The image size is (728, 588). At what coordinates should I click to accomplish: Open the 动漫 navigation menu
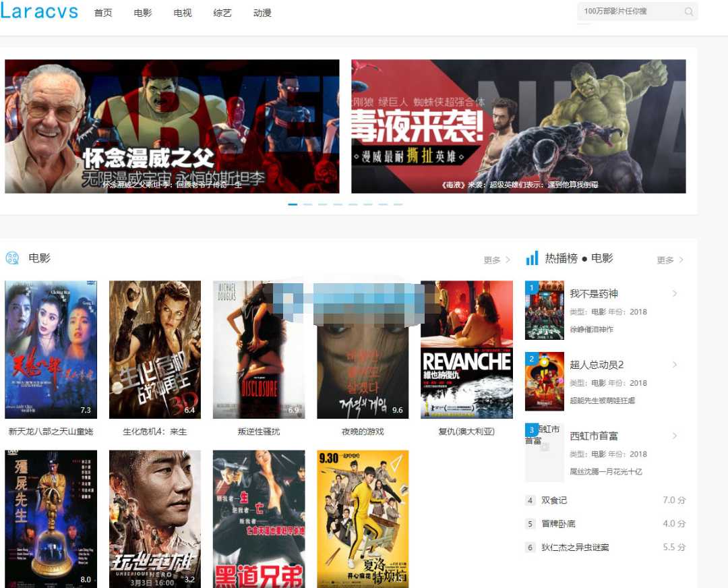coord(262,13)
